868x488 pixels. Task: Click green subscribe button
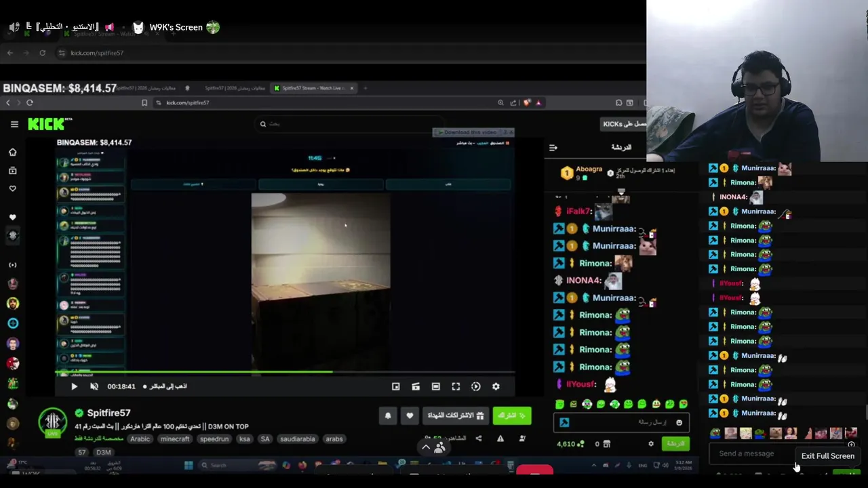pyautogui.click(x=512, y=415)
